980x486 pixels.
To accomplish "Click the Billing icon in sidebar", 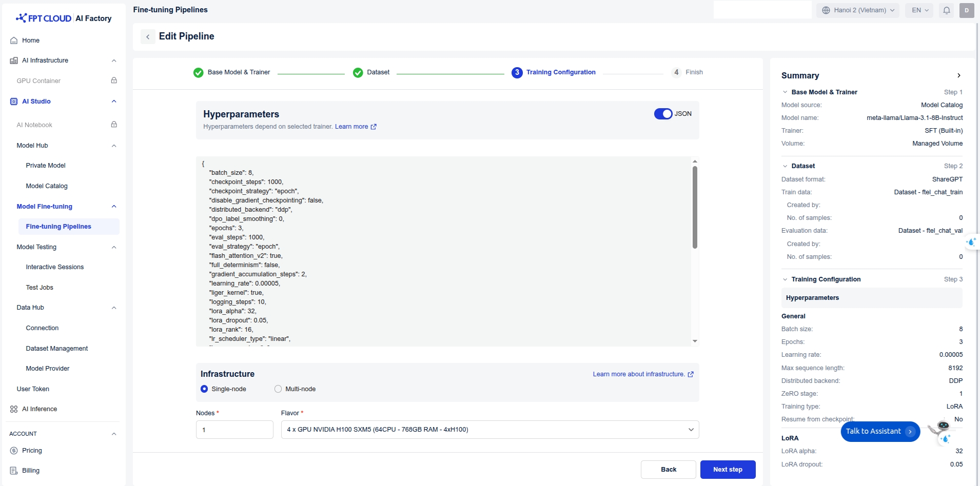I will tap(14, 471).
